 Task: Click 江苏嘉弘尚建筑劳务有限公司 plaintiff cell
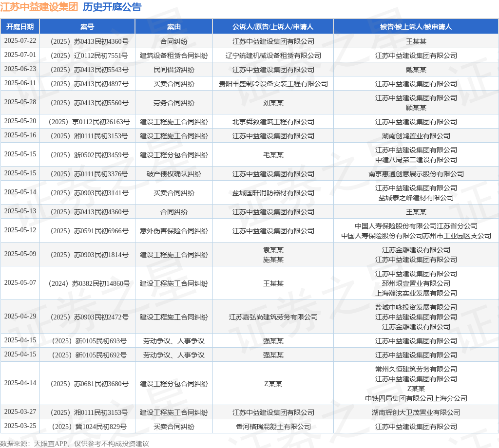tap(273, 317)
